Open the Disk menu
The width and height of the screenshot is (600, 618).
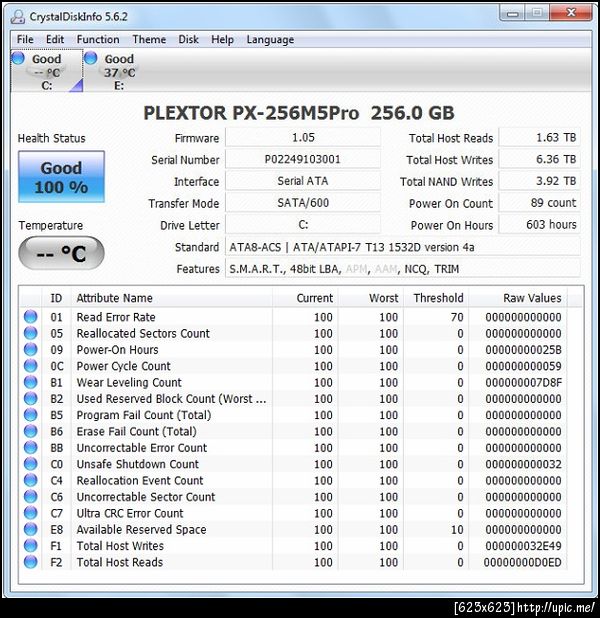188,39
